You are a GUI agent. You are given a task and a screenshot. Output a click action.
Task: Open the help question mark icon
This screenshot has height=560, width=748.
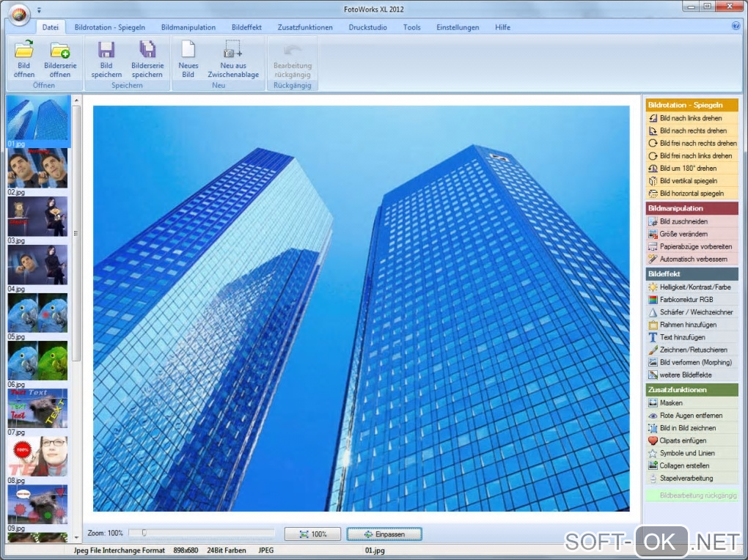coord(736,26)
